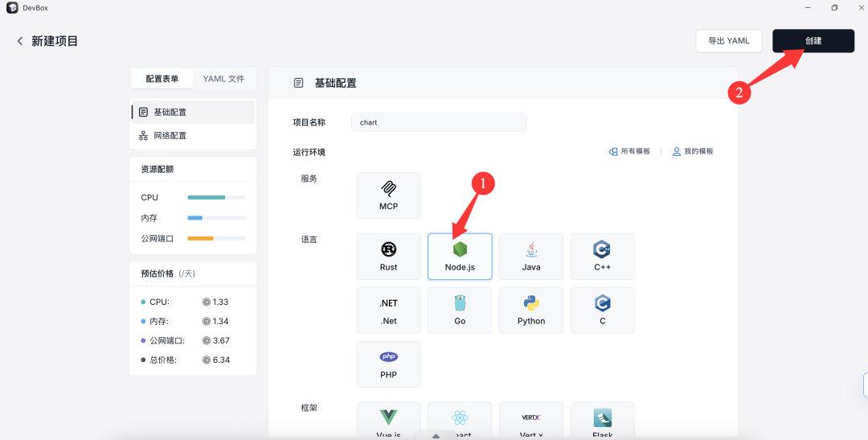Viewport: 868px width, 440px height.
Task: Choose the Java language template
Action: (x=531, y=257)
